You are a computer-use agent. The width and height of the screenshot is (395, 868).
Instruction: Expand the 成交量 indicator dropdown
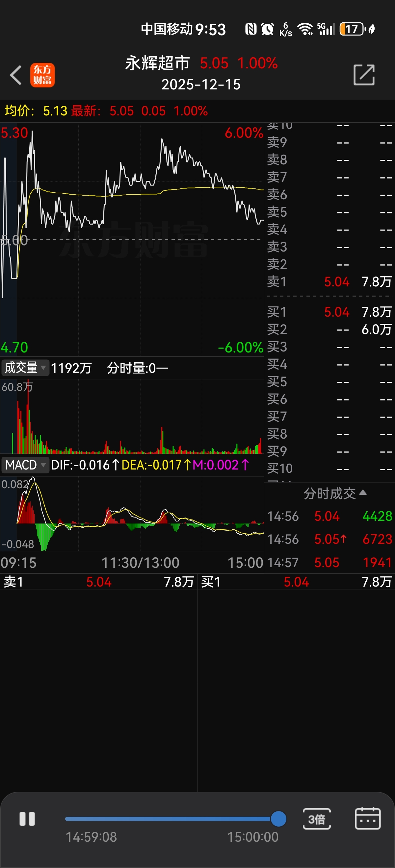[x=25, y=368]
